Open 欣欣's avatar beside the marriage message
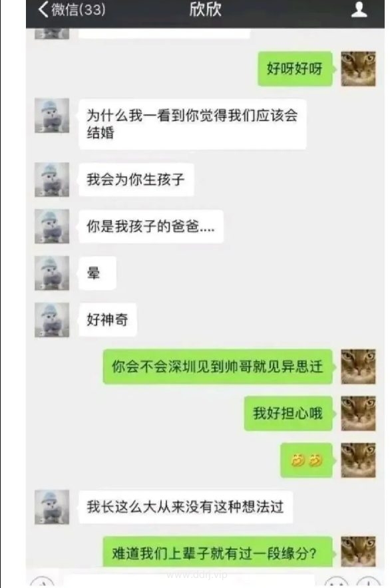 click(x=52, y=116)
